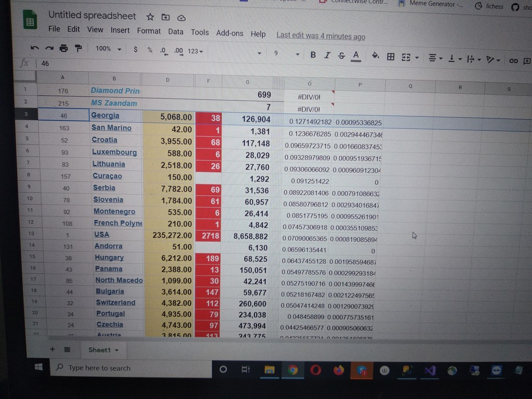The height and width of the screenshot is (399, 532).
Task: Open the Edit menu
Action: click(73, 29)
